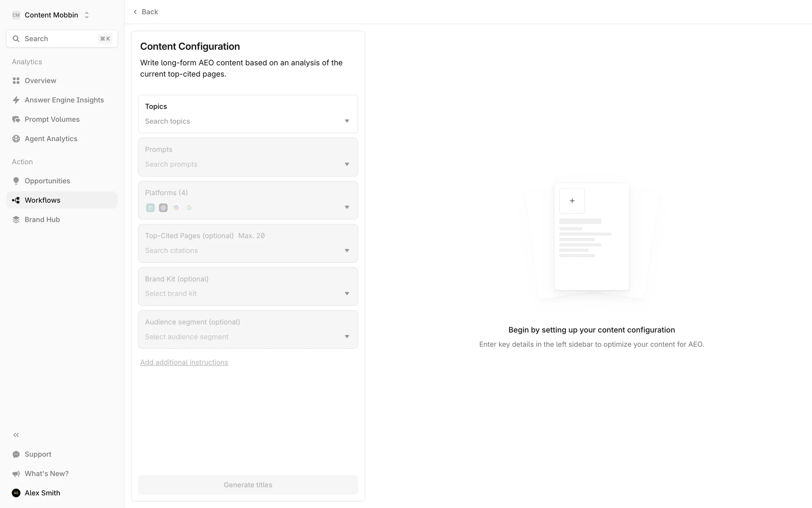Click the Answer Engine Insights lightning icon
The height and width of the screenshot is (508, 812).
click(x=16, y=100)
